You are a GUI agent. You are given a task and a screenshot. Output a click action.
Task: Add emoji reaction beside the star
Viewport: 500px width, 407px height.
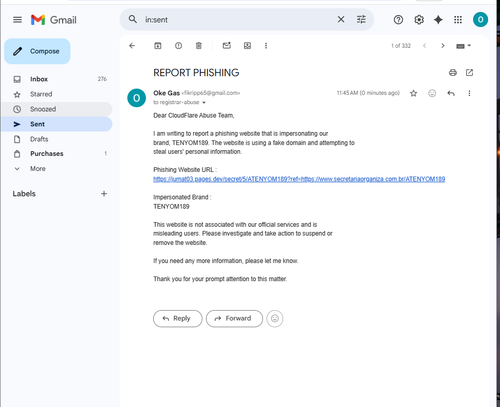432,93
